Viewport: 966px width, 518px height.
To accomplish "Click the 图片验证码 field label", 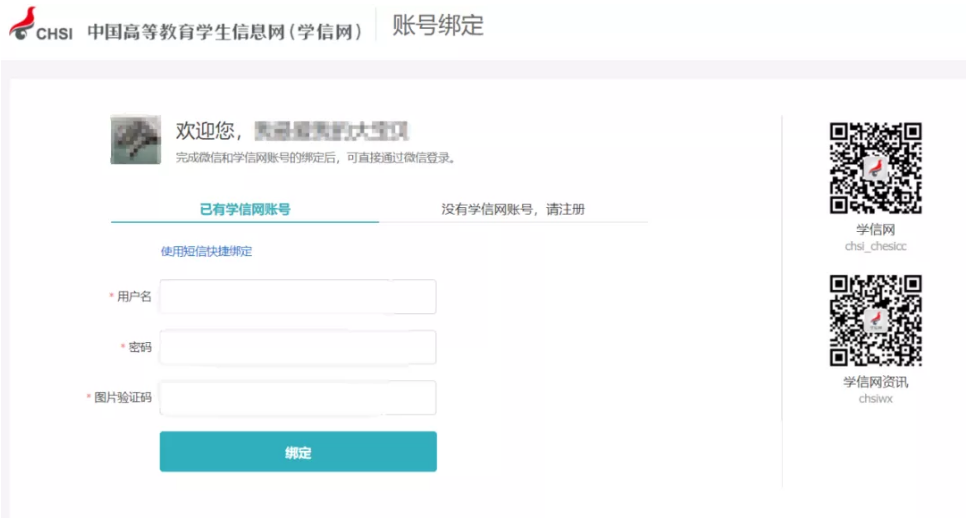I will [x=122, y=397].
